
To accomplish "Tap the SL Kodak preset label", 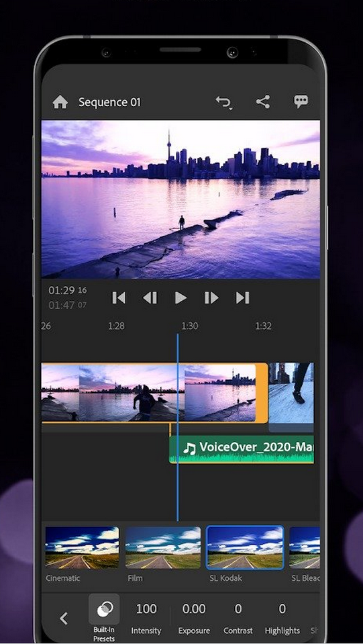I will click(x=225, y=578).
